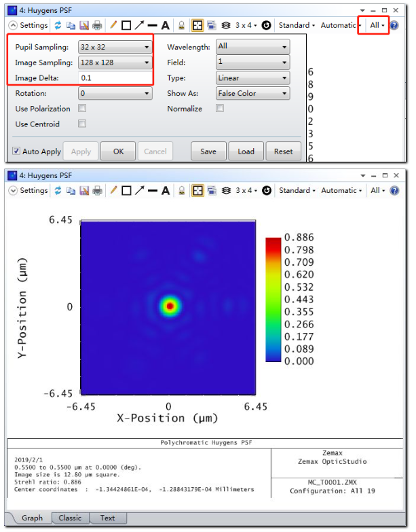Switch to the Text tab
This screenshot has height=532, width=416.
point(107,518)
